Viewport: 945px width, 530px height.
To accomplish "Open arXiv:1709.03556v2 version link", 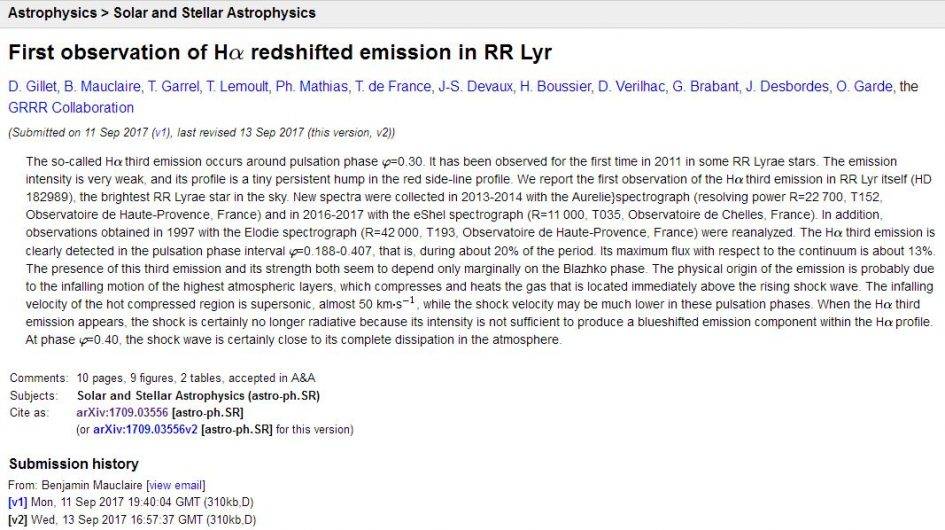I will 145,429.
